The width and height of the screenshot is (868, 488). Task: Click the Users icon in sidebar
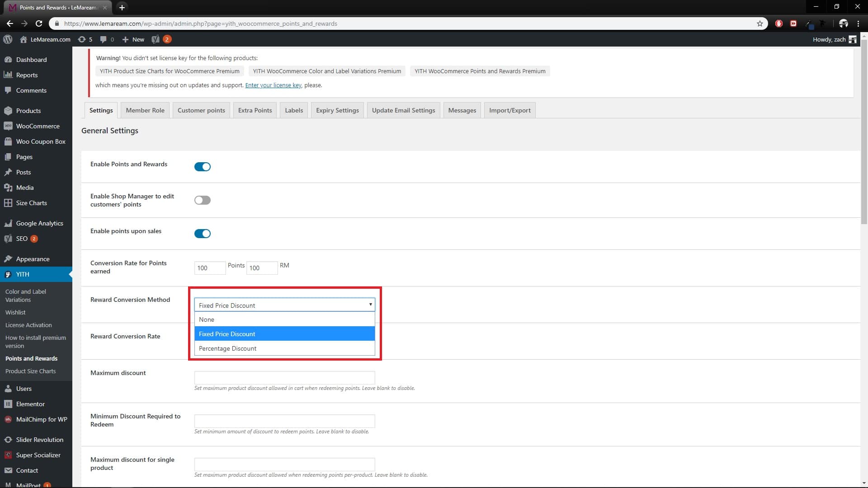coord(8,389)
